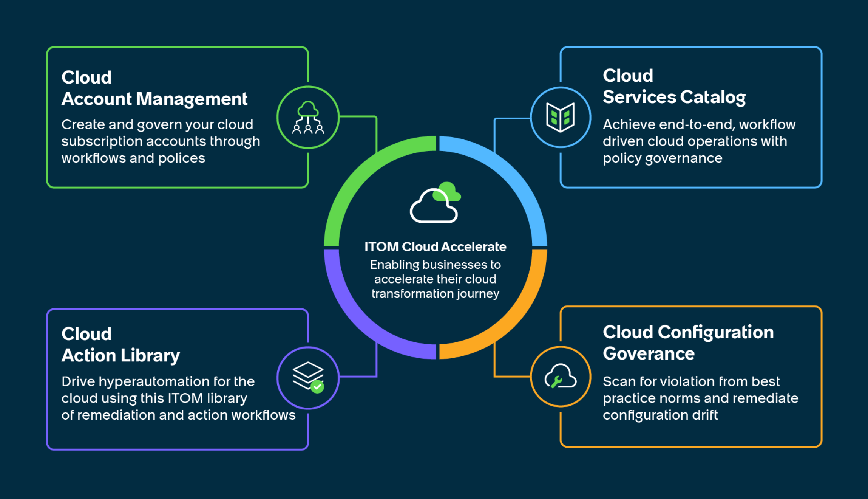Click the 'ITOM Cloud Accelerate' title
This screenshot has height=499, width=868.
(435, 246)
